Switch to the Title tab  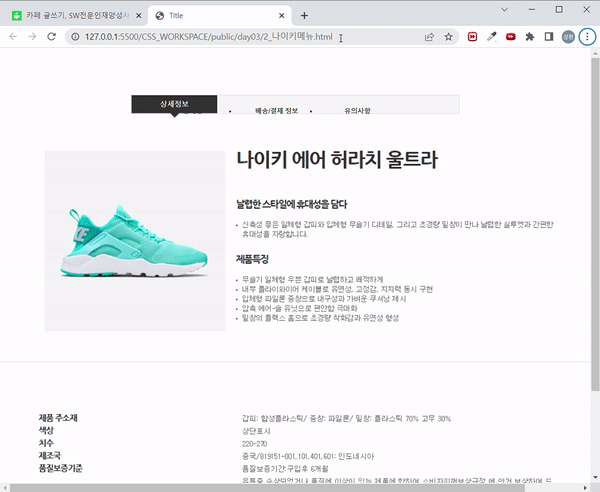[220, 15]
